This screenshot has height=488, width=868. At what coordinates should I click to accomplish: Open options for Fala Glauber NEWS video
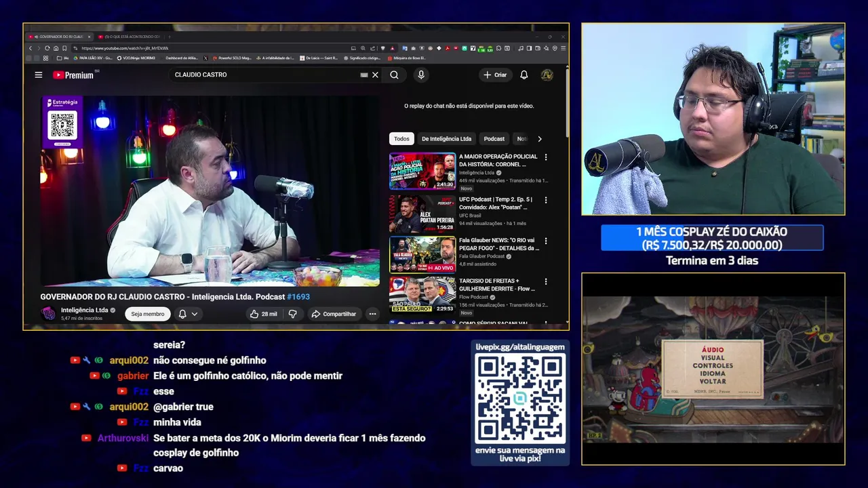coord(546,241)
